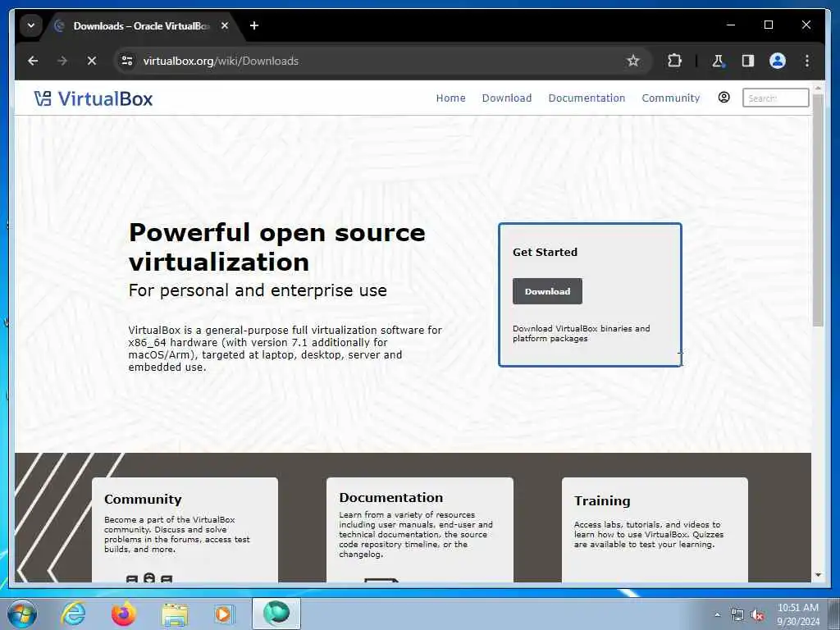Click the Documentation card heading
The image size is (840, 630).
[x=391, y=498]
